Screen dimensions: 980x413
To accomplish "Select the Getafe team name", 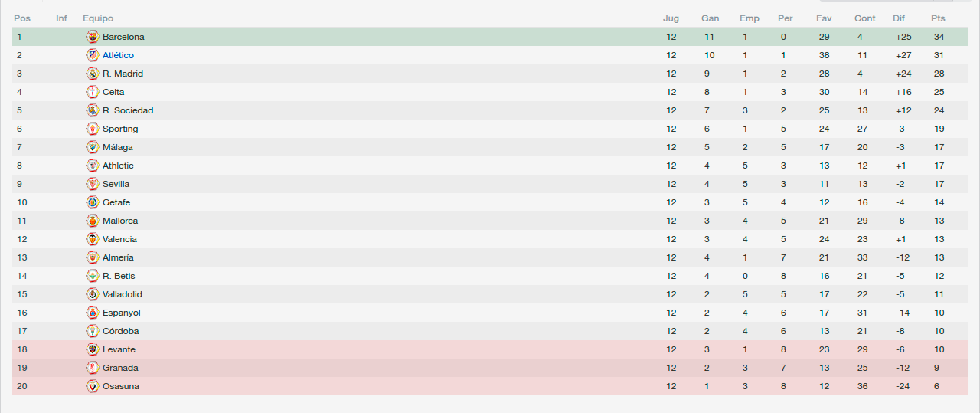I will pos(116,202).
